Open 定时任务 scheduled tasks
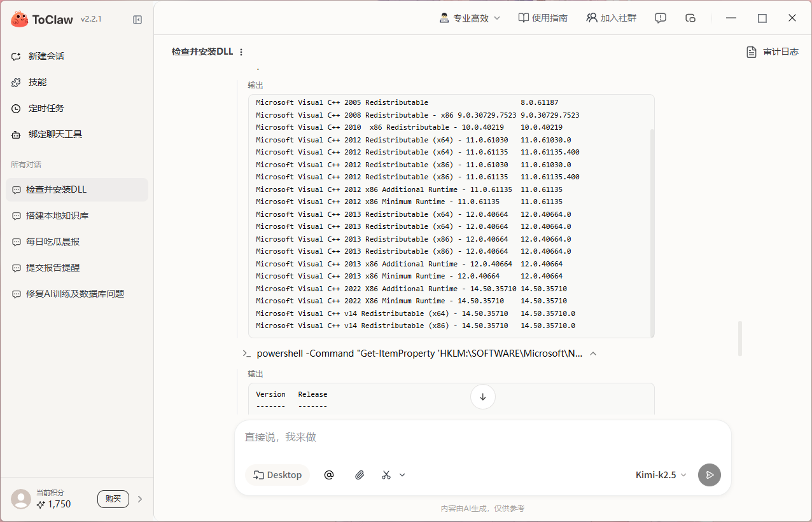 pyautogui.click(x=77, y=108)
